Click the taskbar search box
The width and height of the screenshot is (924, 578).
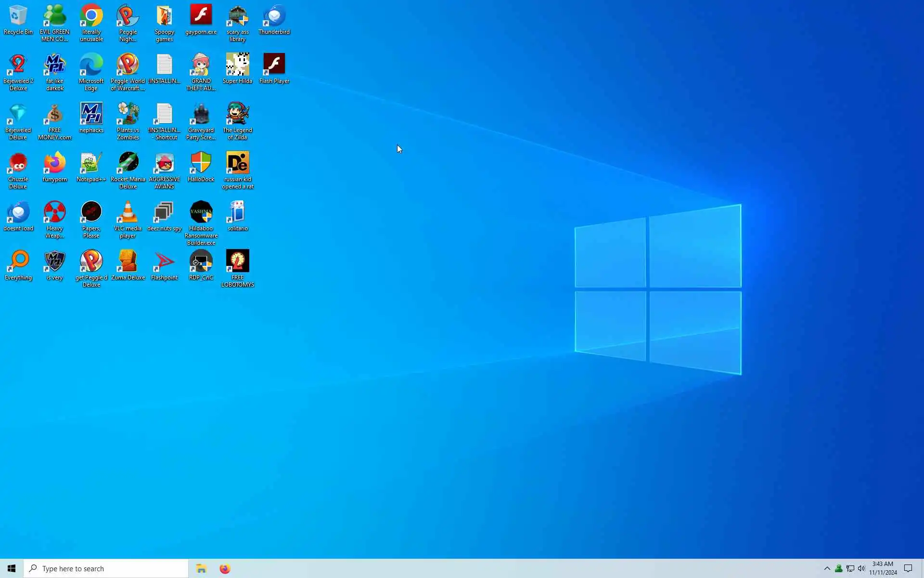pos(106,568)
